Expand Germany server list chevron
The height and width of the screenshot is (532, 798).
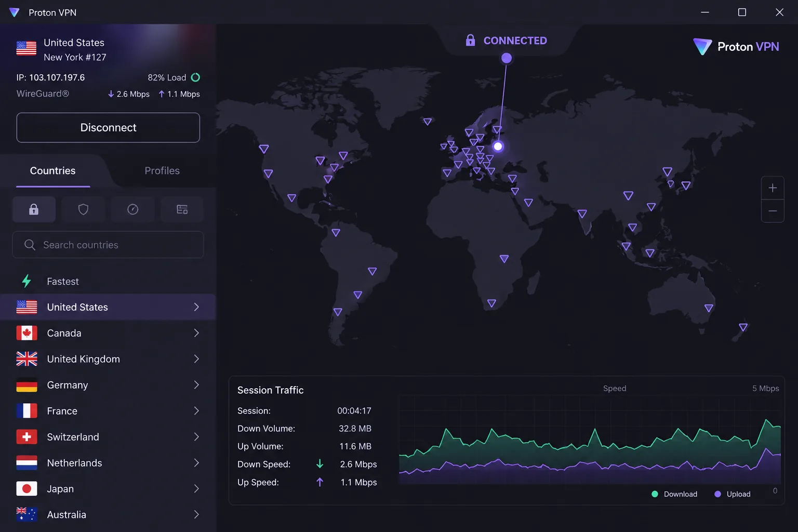click(x=196, y=385)
